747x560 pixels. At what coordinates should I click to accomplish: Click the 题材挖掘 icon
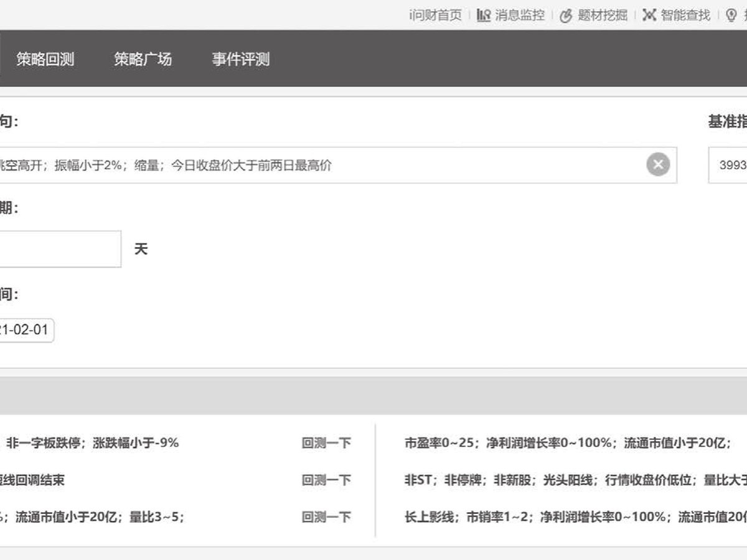[x=566, y=16]
